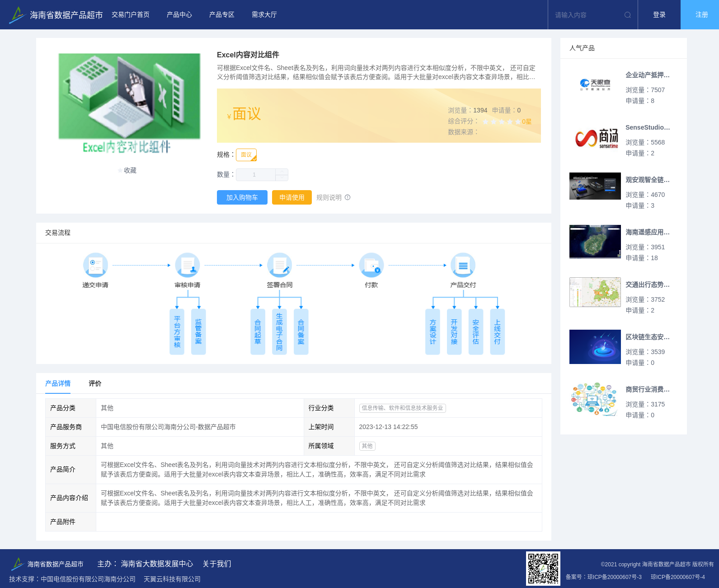Select the 面议 specification option
The image size is (719, 588).
pos(246,155)
